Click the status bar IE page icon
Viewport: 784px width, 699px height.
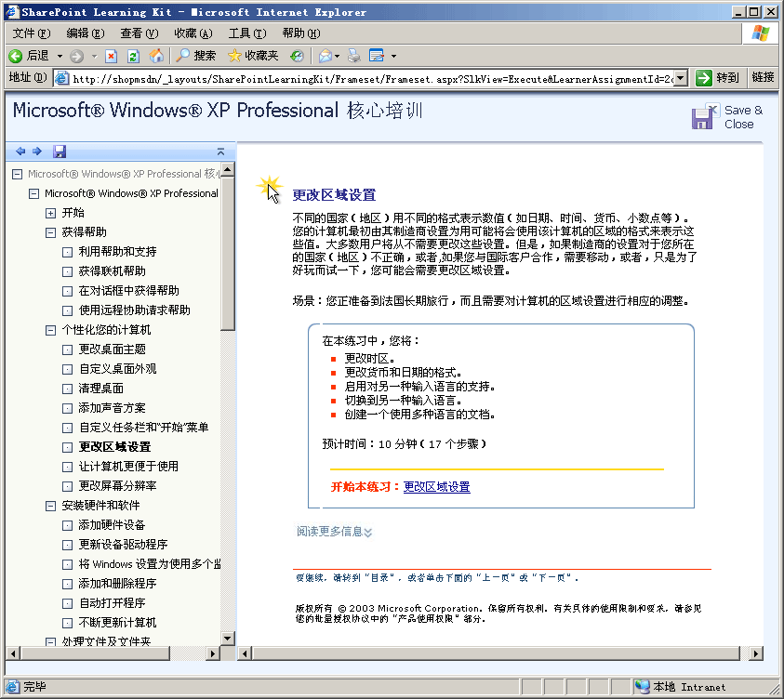(x=12, y=687)
